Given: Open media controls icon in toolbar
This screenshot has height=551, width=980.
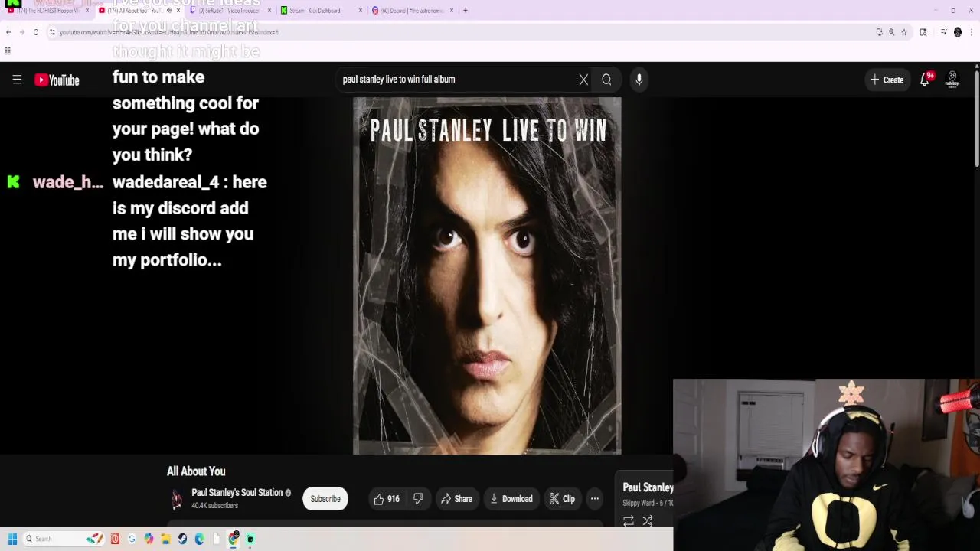Looking at the screenshot, I should (944, 32).
